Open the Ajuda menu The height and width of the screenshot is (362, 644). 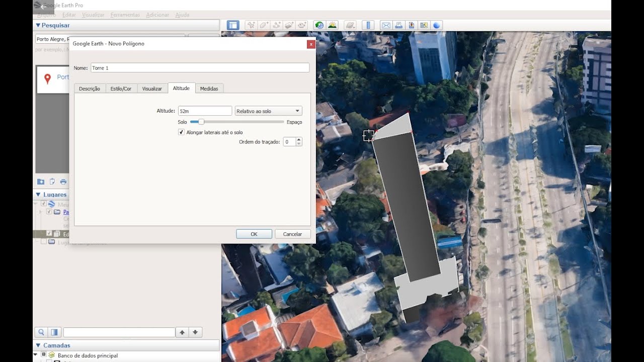coord(182,15)
